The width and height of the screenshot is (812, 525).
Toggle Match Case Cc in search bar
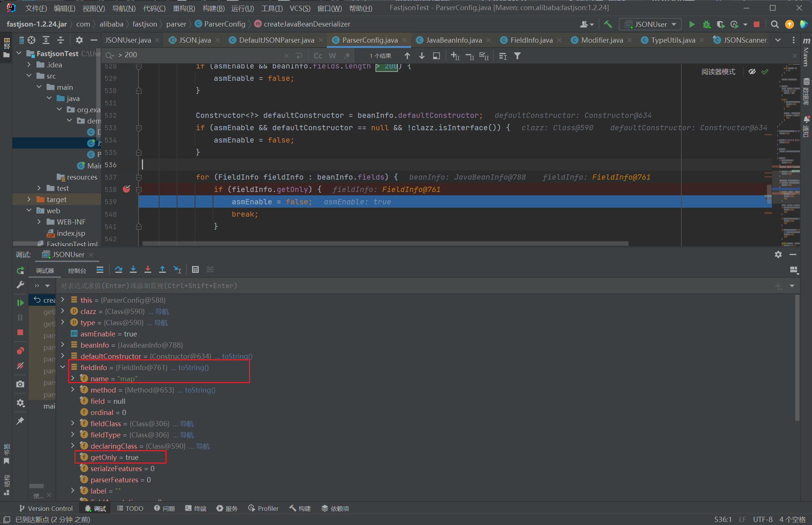coord(318,56)
